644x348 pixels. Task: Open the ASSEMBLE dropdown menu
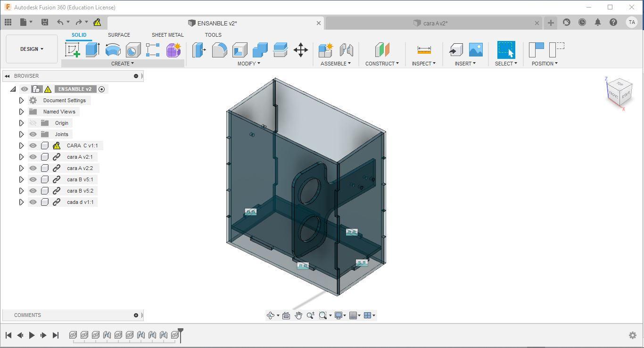pyautogui.click(x=336, y=64)
